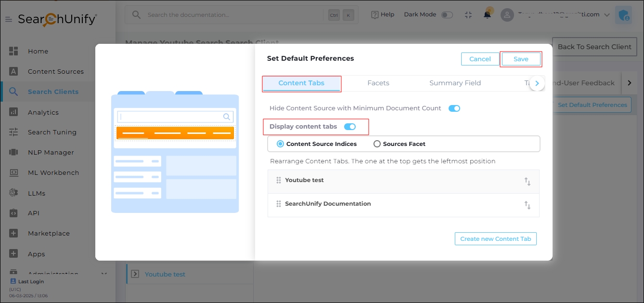Open the Help icon link

[375, 15]
